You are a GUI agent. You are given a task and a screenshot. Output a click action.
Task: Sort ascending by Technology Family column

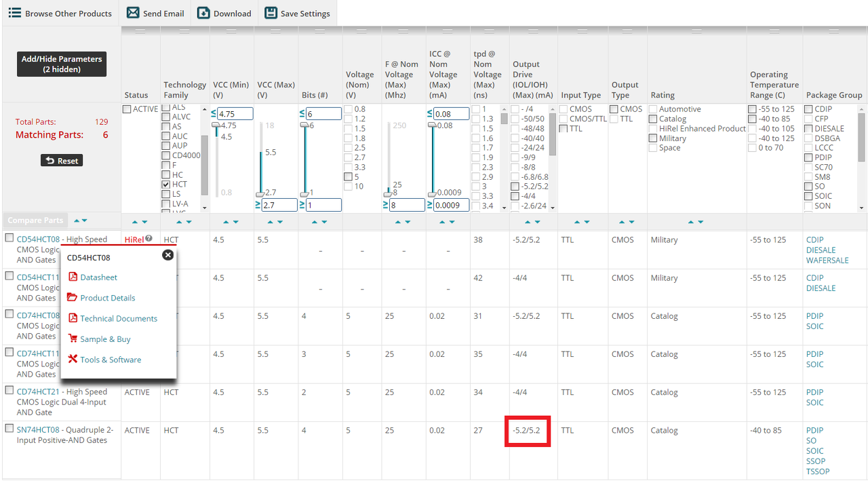179,222
